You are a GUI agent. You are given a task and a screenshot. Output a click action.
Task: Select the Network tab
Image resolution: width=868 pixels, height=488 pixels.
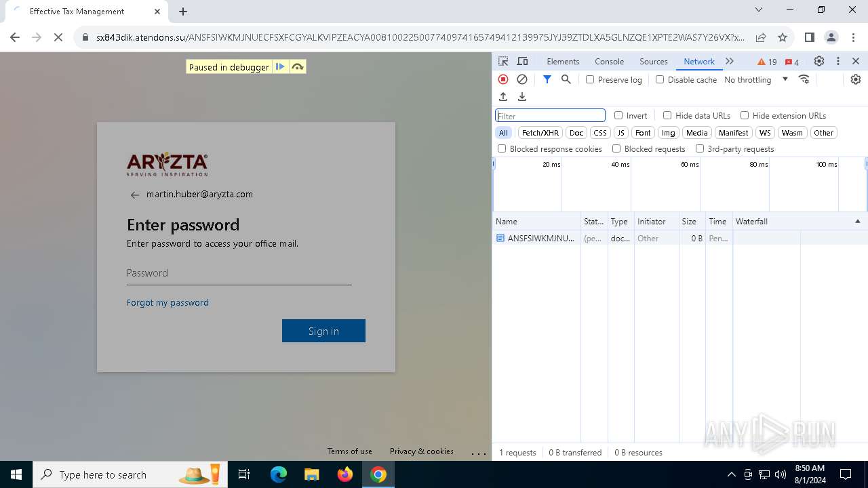pos(699,61)
